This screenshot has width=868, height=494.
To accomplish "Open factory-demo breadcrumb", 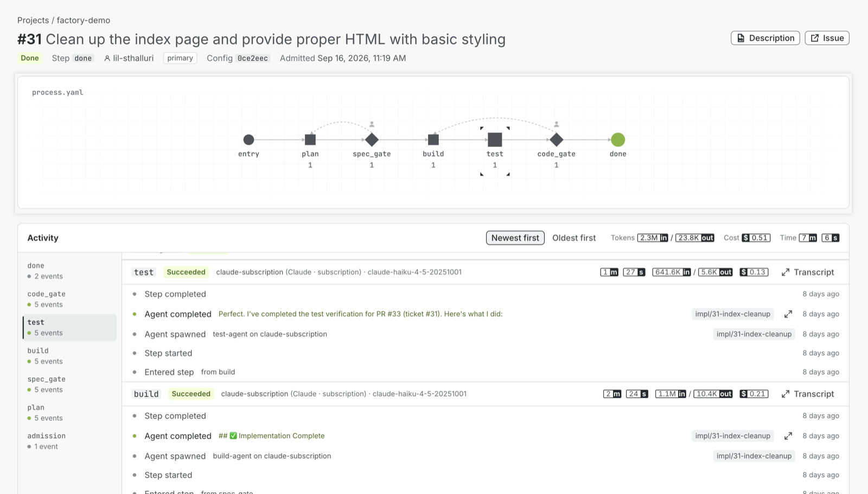I will click(84, 20).
